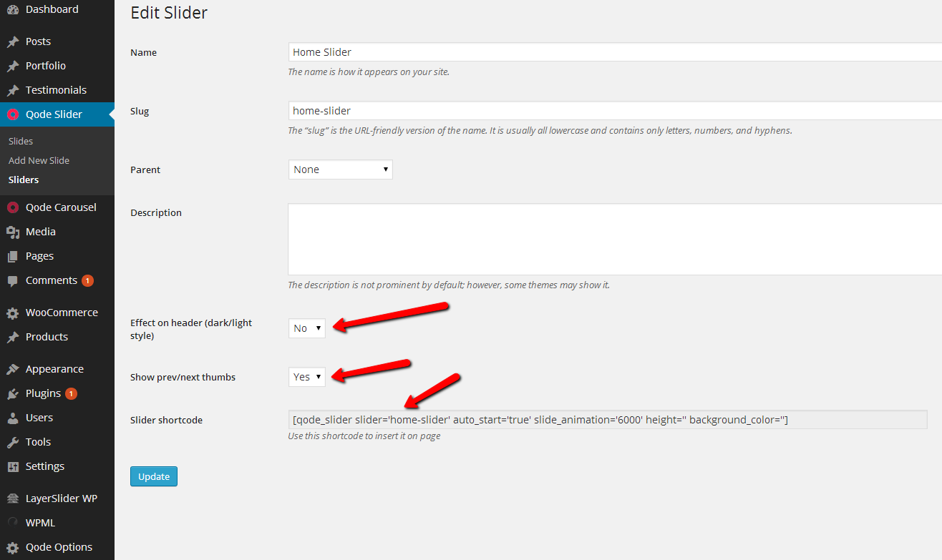Click the Dashboard gauge icon
This screenshot has height=560, width=942.
click(x=13, y=10)
